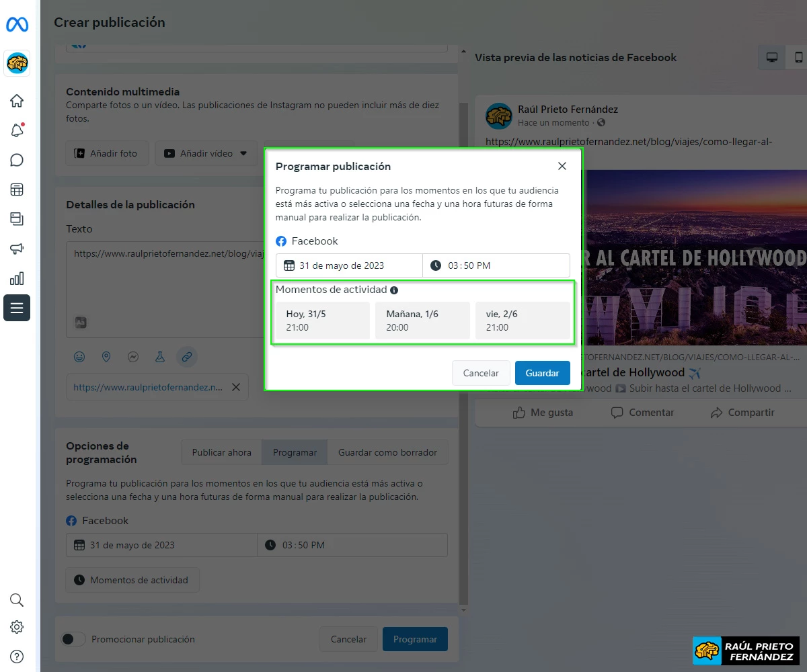Open the 03:50 PM time selector

[496, 265]
